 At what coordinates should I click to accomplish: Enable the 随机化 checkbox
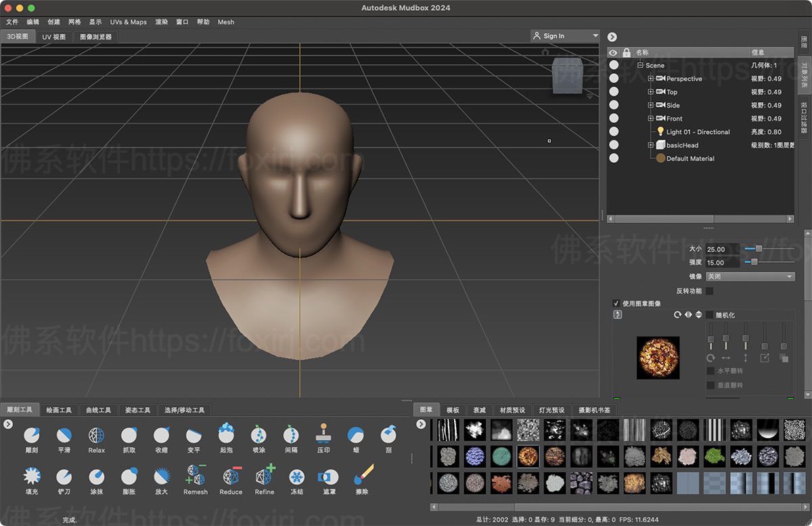[x=710, y=315]
